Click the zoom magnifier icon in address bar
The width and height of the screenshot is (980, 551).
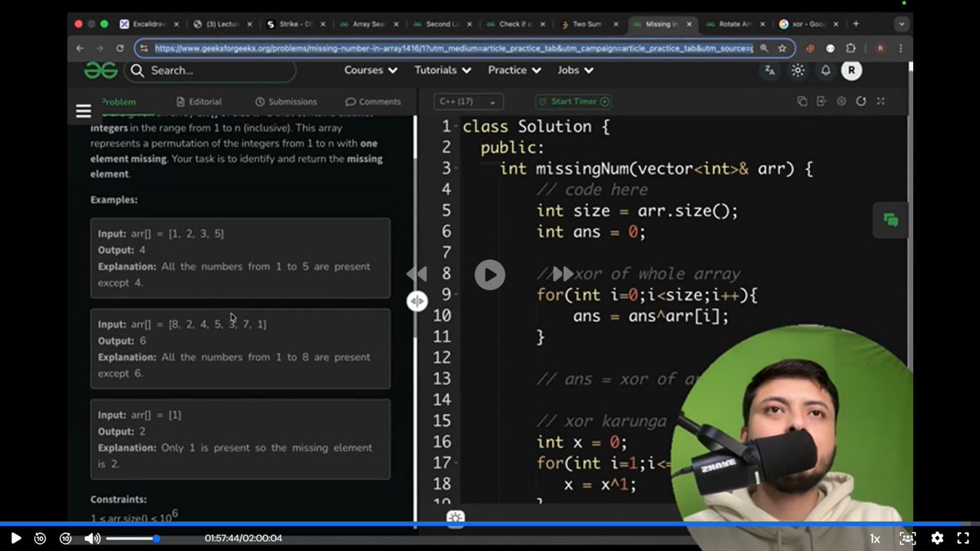[764, 48]
